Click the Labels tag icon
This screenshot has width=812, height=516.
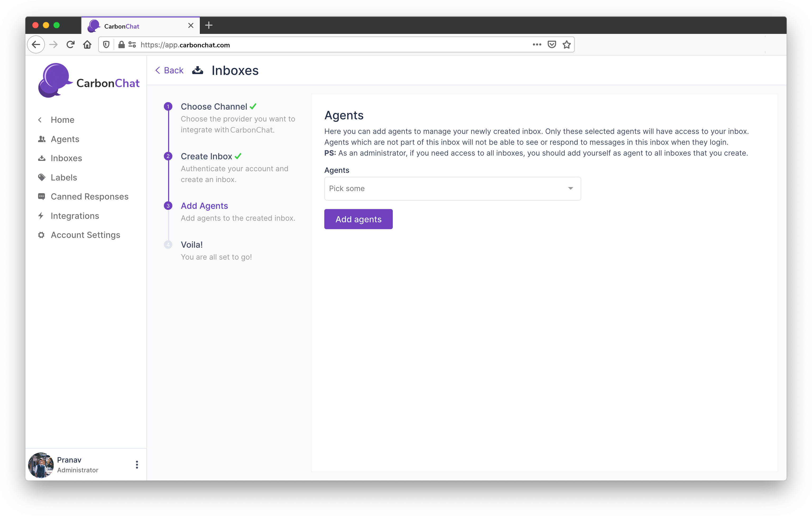pyautogui.click(x=41, y=178)
